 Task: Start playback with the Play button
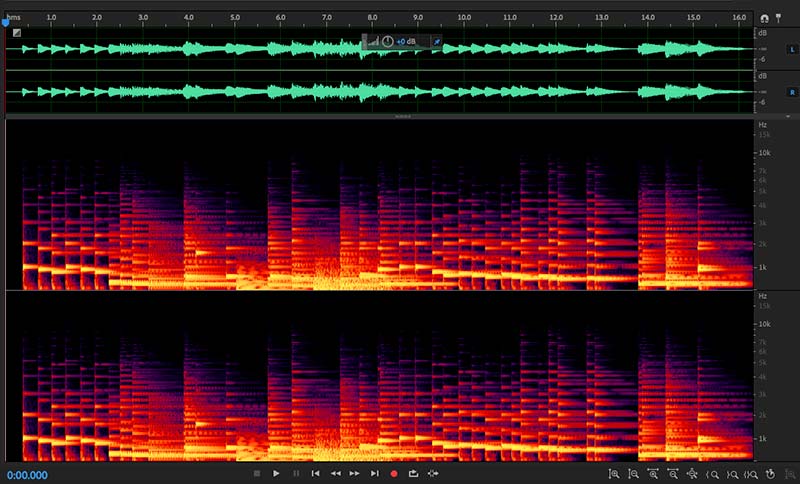pyautogui.click(x=276, y=473)
